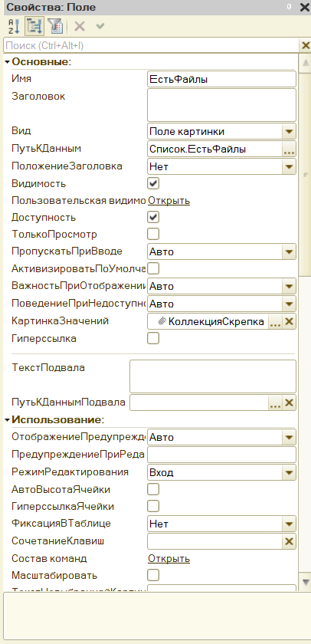Enable the Гиперссылка checkbox
The width and height of the screenshot is (311, 644).
pos(153,338)
